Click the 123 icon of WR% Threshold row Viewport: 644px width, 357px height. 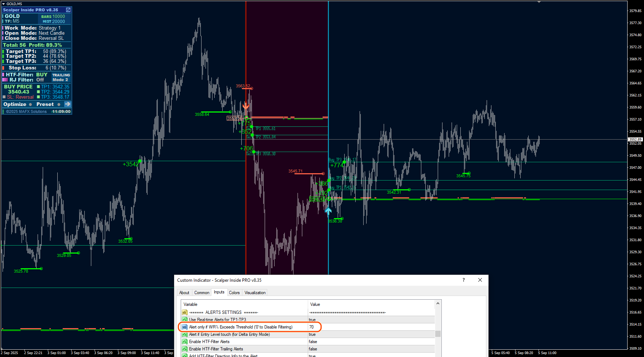pos(185,327)
